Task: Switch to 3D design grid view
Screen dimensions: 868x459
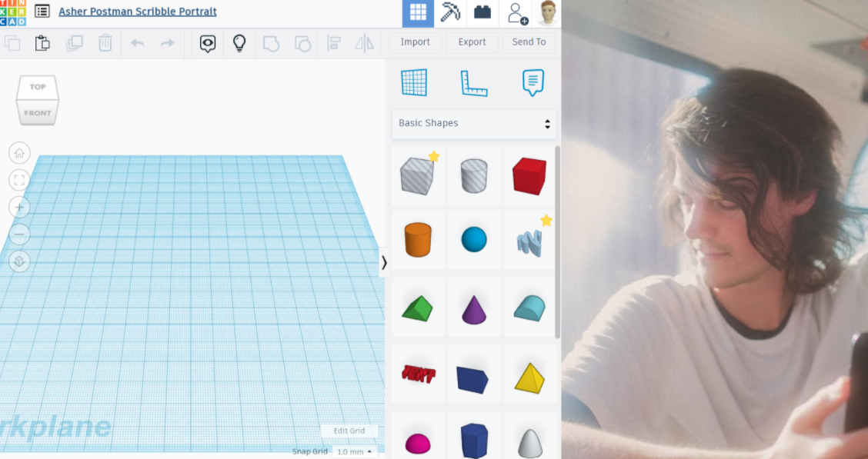Action: pyautogui.click(x=418, y=13)
